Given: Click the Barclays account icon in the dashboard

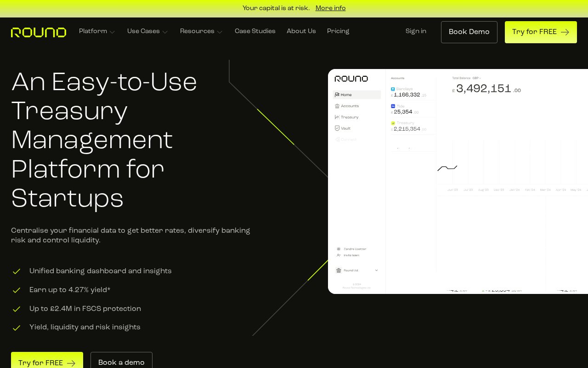Looking at the screenshot, I should coord(393,89).
